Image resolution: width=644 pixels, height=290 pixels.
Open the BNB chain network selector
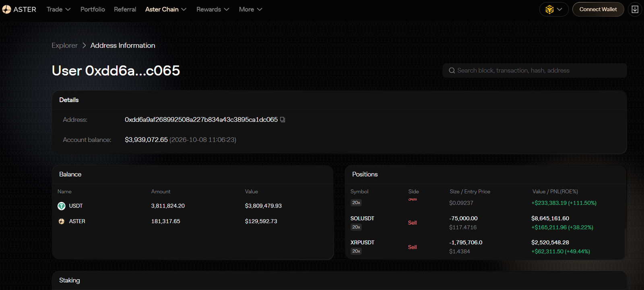point(554,9)
